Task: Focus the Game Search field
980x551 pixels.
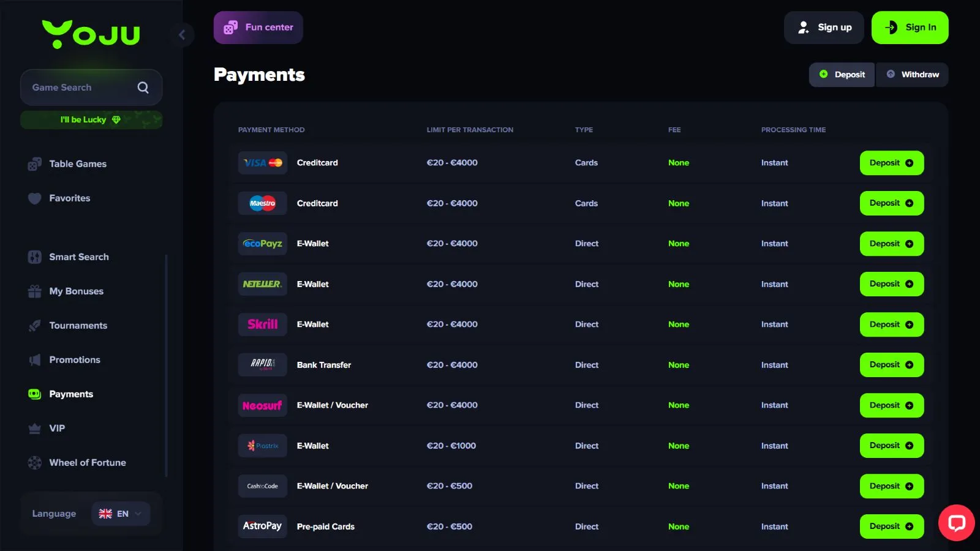Action: [x=80, y=88]
